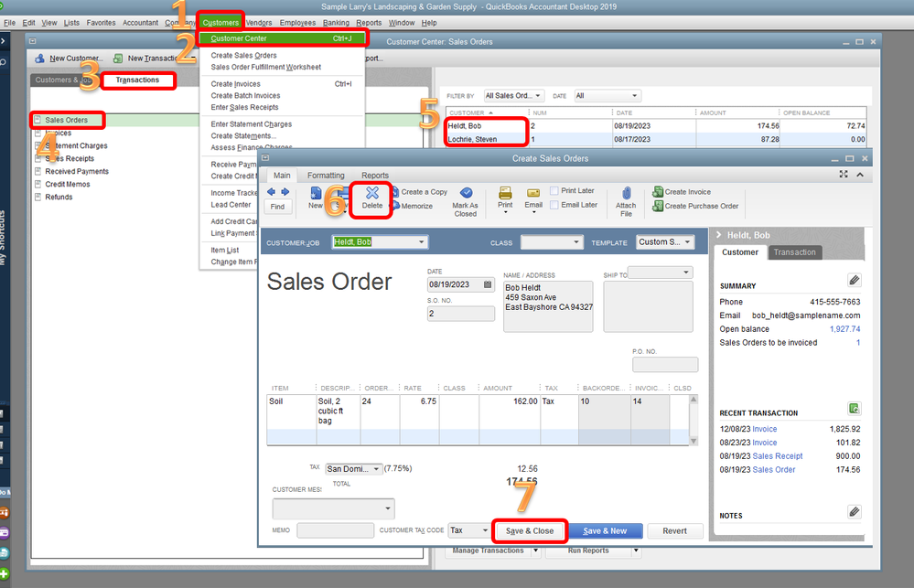This screenshot has width=914, height=588.
Task: Choose Customer Center from the menu
Action: pos(282,38)
